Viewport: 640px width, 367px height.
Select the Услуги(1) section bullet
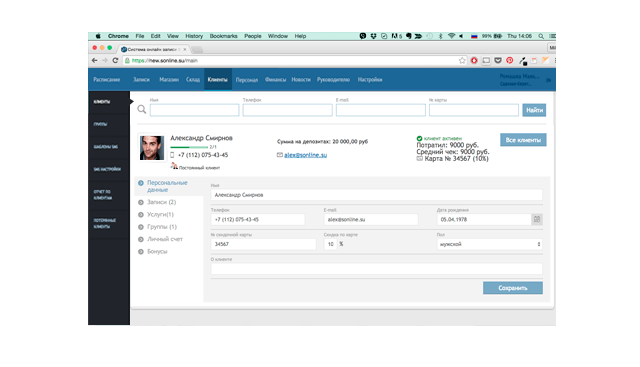(141, 214)
